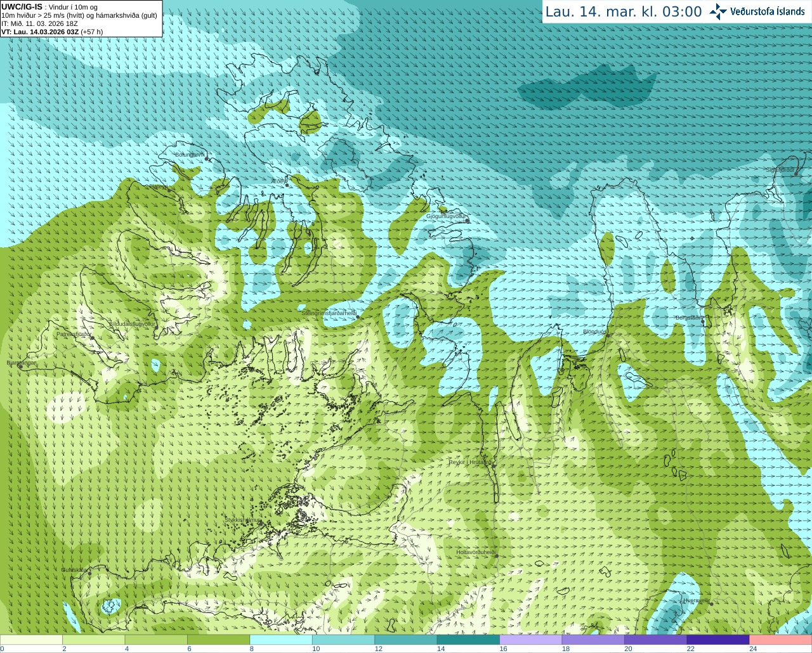The image size is (812, 653).
Task: Pick the 6–8 m/s legend swatch
Action: 218,640
